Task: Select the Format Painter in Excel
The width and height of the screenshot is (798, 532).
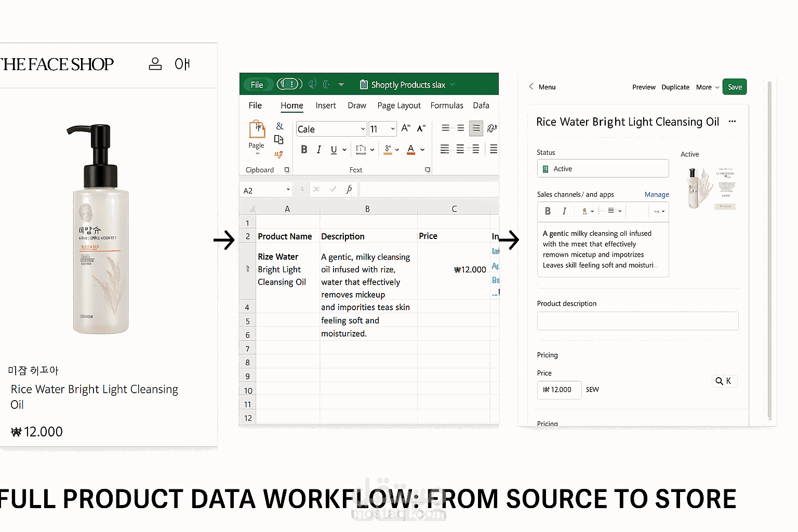Action: pos(278,154)
